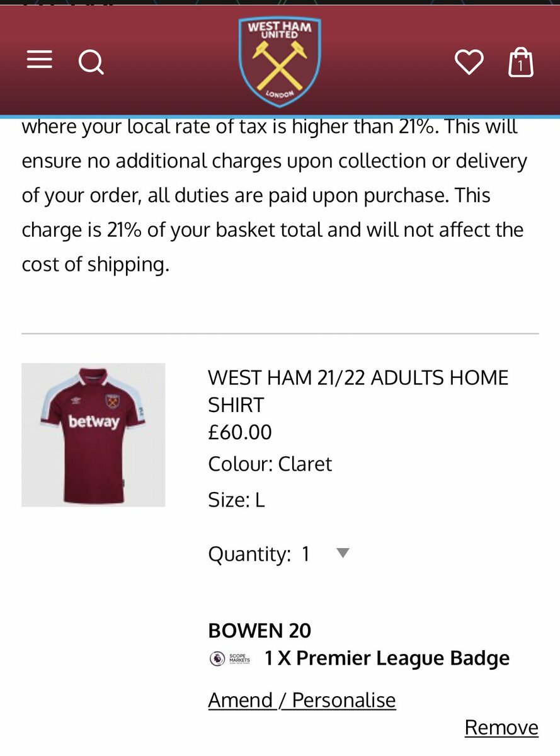
Task: Click the Quantity label
Action: (x=249, y=554)
